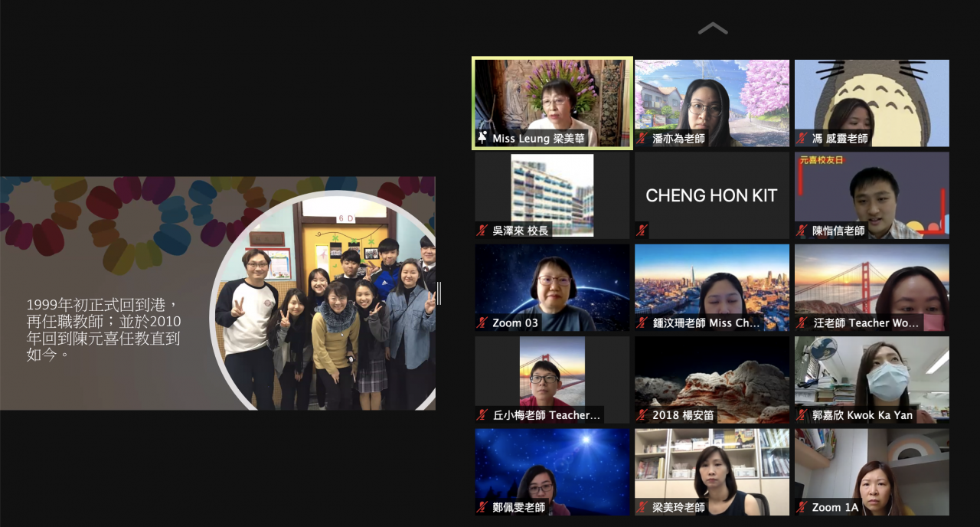Select the muted mic icon for 吳澤來 校長

point(482,231)
